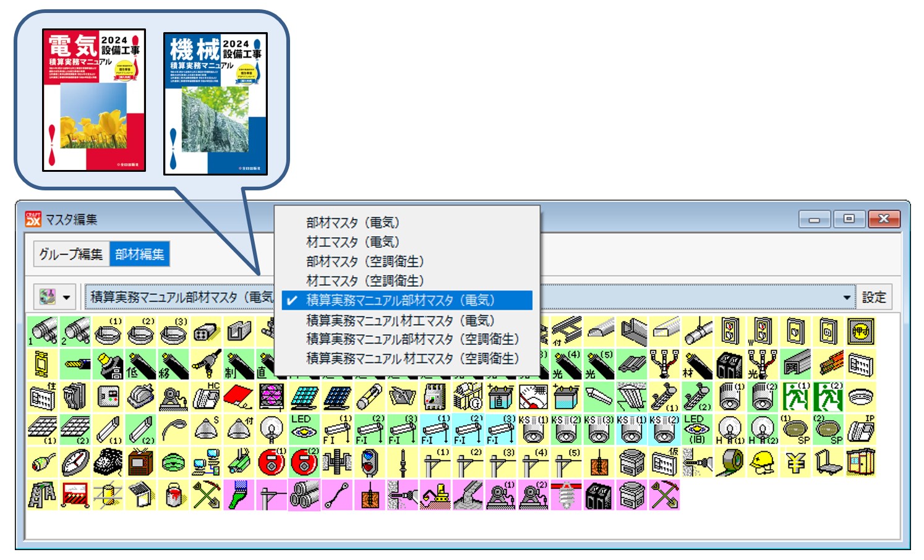Choose 部材マスタ（空調衛生） from the list

tap(365, 261)
